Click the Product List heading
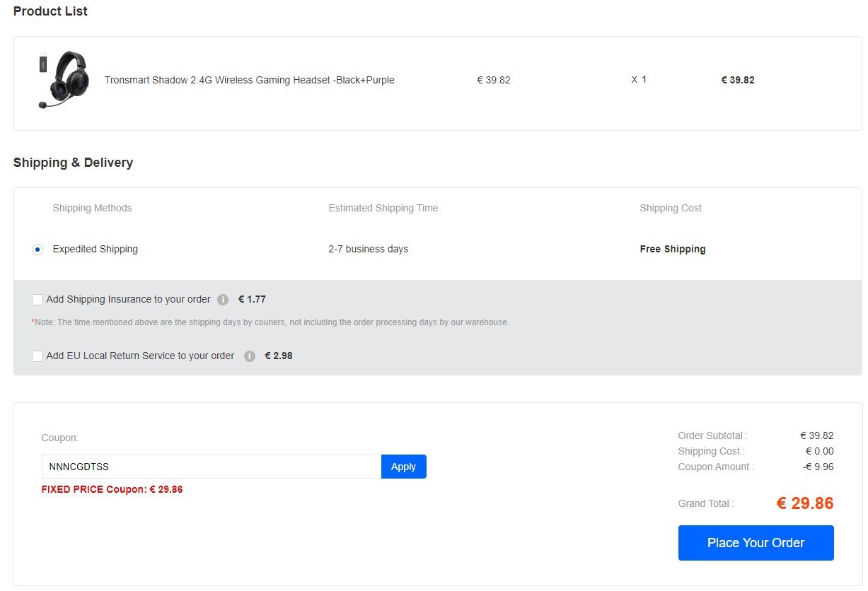 tap(51, 11)
